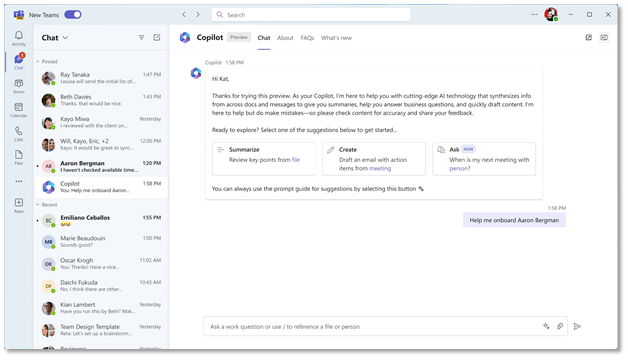Select the Copilot chat in list
Image resolution: width=628 pixels, height=360 pixels.
tap(101, 187)
